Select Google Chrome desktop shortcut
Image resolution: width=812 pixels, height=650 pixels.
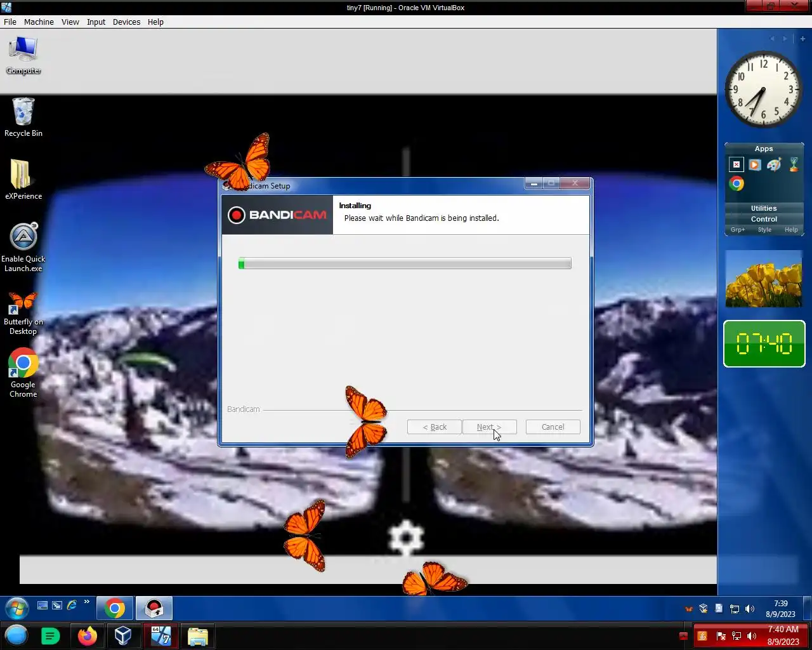23,373
